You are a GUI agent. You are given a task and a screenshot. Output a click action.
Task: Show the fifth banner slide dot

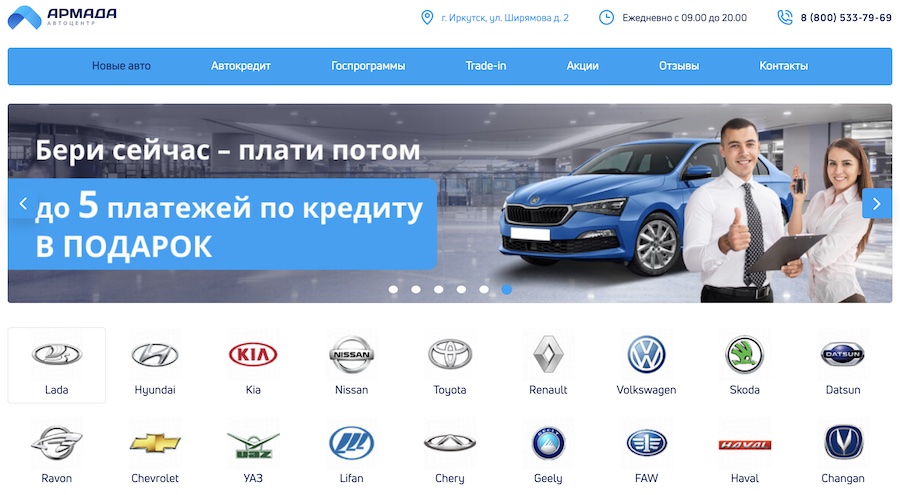click(x=484, y=289)
